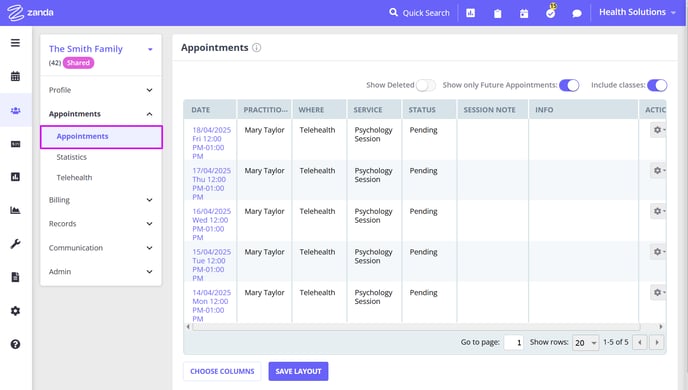Open the chat messages icon in header
The image size is (688, 390).
[x=577, y=14]
